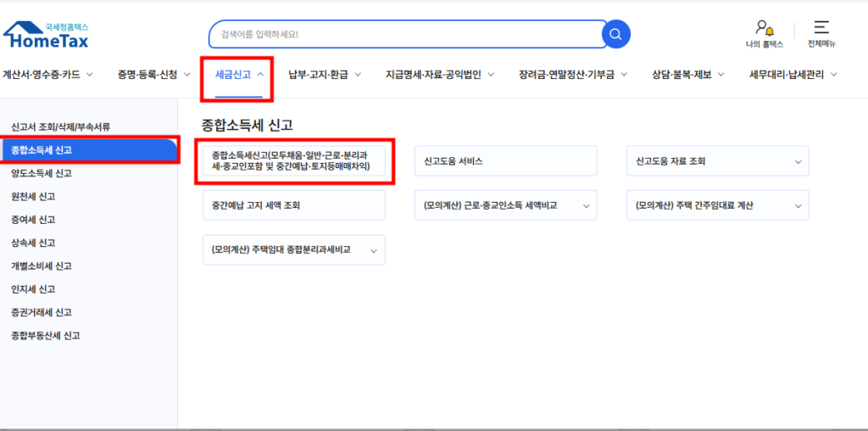This screenshot has width=868, height=431.
Task: Select 증여세 신고 in sidebar
Action: click(x=33, y=220)
